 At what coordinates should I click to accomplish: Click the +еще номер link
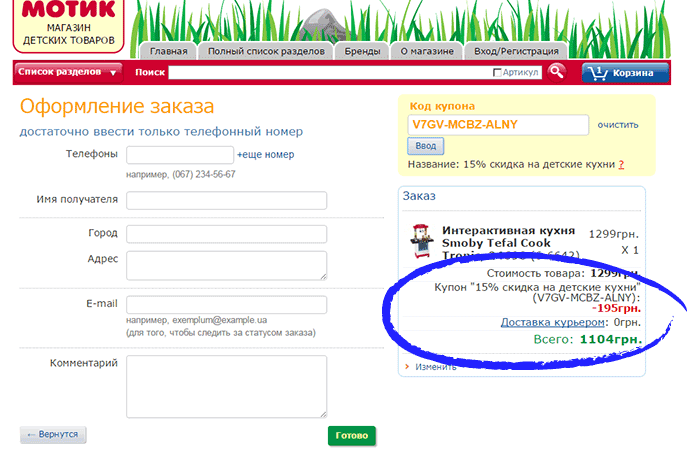point(266,155)
